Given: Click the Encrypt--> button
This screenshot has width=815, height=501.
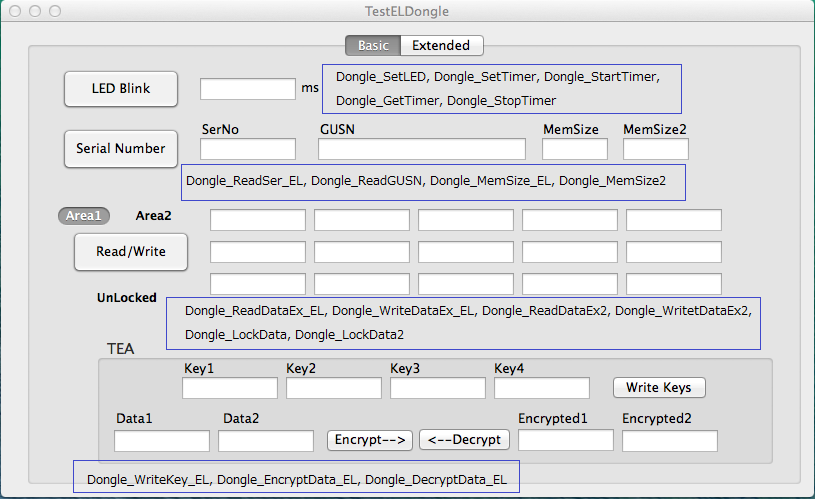Looking at the screenshot, I should (x=370, y=440).
